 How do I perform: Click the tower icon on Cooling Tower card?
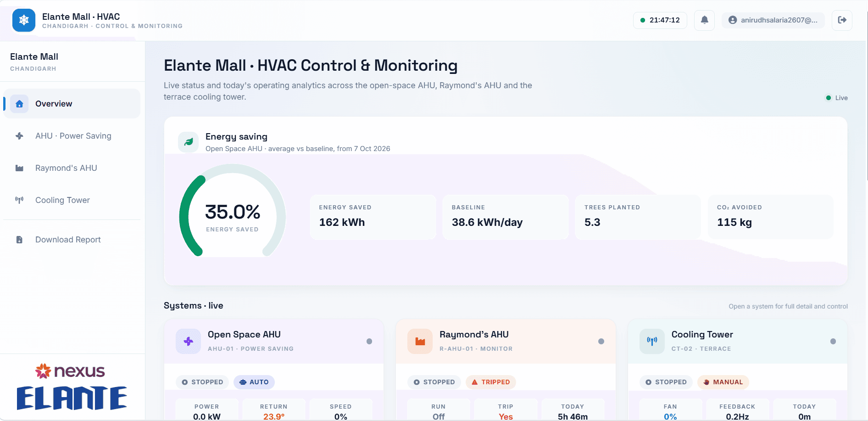[x=652, y=341]
